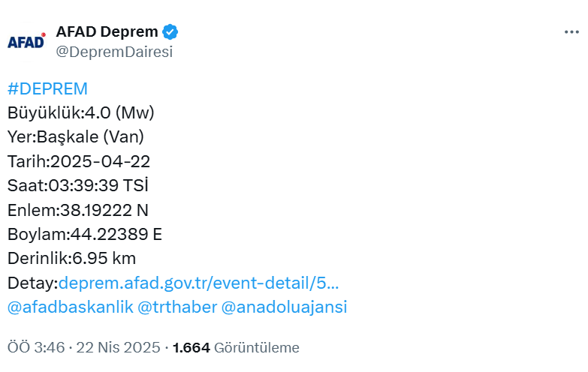Click the Derinlik:6.95 km text line
Viewport: 588px width, 372px height.
pyautogui.click(x=71, y=259)
